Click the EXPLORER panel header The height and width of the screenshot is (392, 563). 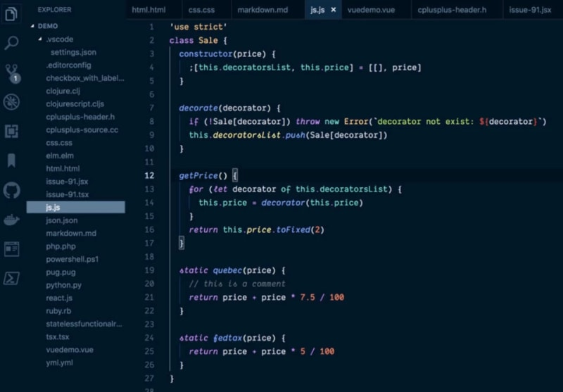coord(54,10)
